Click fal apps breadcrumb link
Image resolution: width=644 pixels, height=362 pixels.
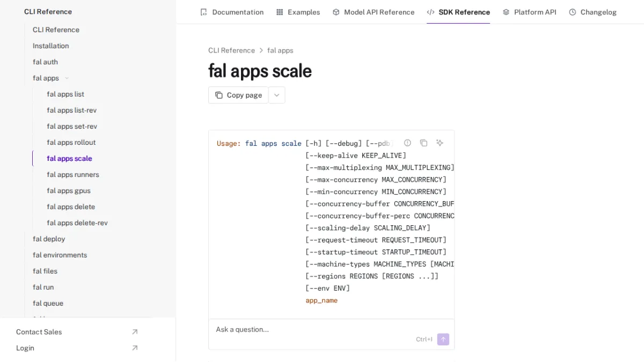(280, 50)
